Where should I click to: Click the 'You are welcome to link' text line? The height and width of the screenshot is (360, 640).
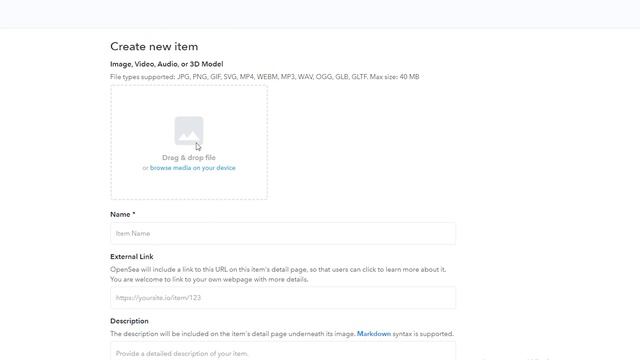coord(209,280)
